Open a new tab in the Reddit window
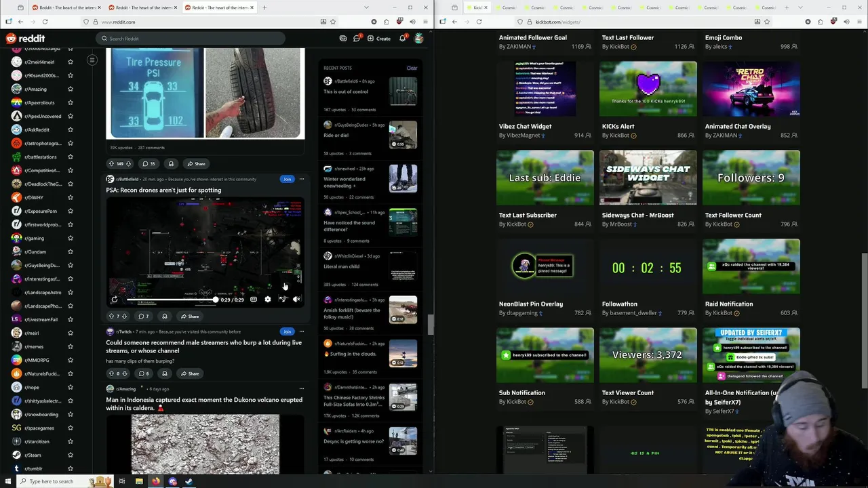 (x=264, y=7)
